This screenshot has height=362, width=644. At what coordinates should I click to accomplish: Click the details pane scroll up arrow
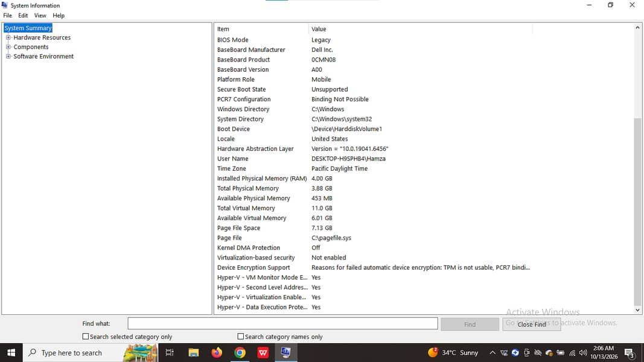[637, 28]
